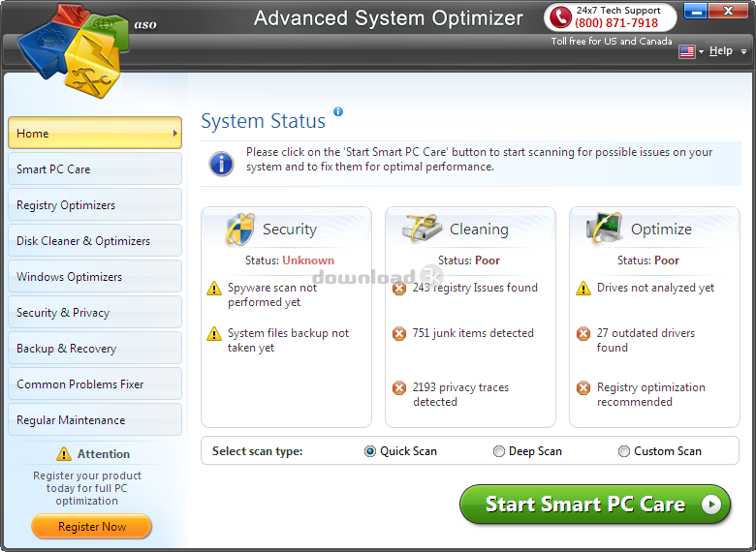Click the Cleaning panel heading
This screenshot has width=756, height=552.
pyautogui.click(x=479, y=230)
